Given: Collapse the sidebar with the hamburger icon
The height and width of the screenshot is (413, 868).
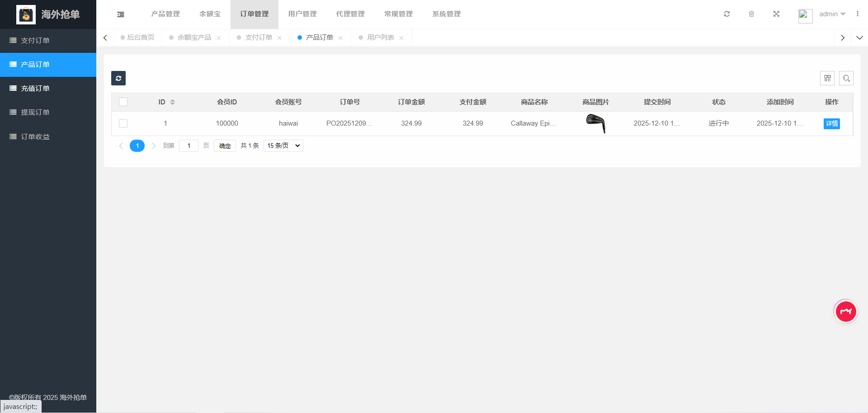Looking at the screenshot, I should [121, 14].
